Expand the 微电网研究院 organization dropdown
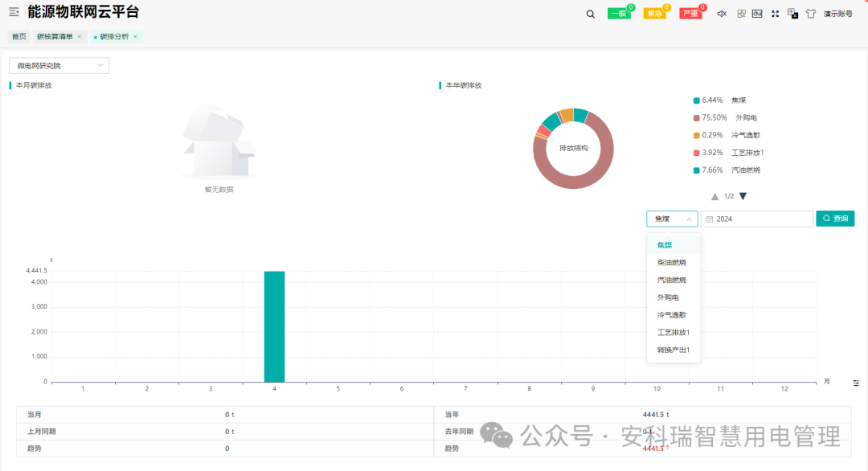The width and height of the screenshot is (868, 471). 59,66
